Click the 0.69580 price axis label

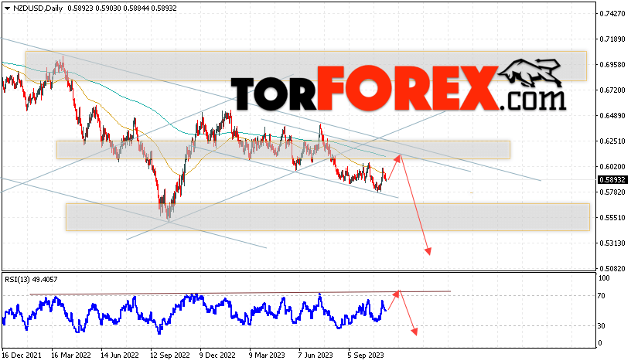[612, 65]
